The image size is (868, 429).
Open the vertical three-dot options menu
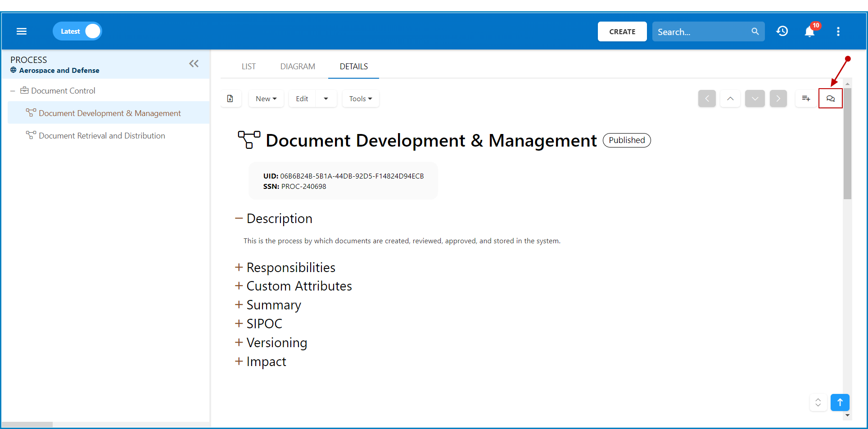(x=838, y=31)
